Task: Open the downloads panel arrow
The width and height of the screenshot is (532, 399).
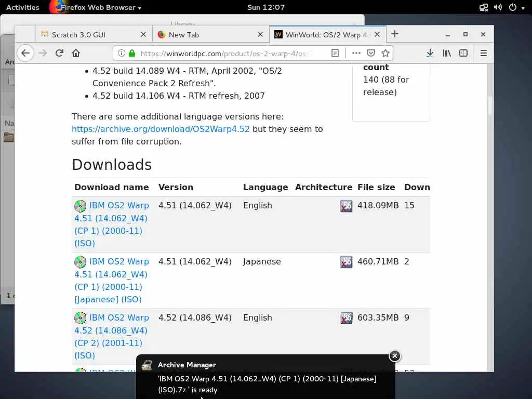Action: [x=430, y=54]
